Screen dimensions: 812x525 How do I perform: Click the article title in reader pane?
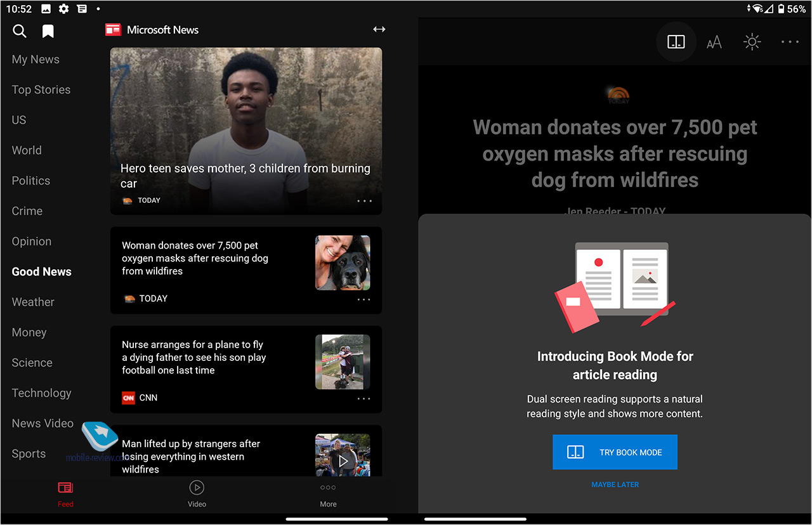click(x=615, y=153)
